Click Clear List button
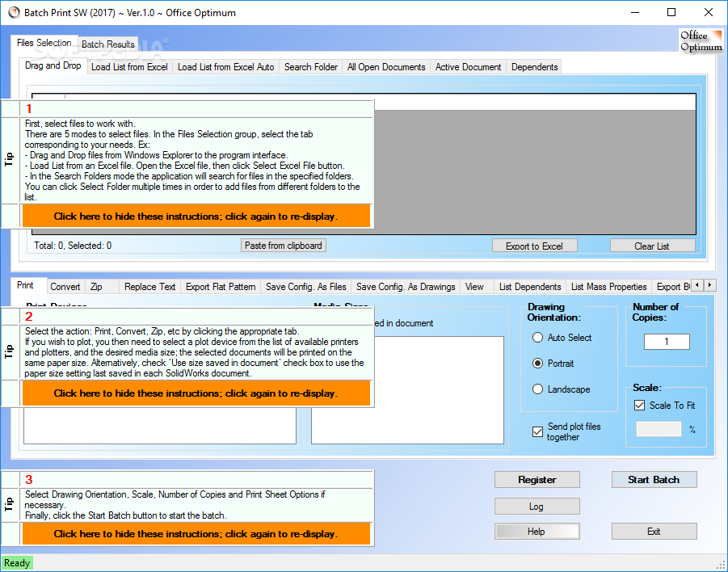 pyautogui.click(x=652, y=246)
